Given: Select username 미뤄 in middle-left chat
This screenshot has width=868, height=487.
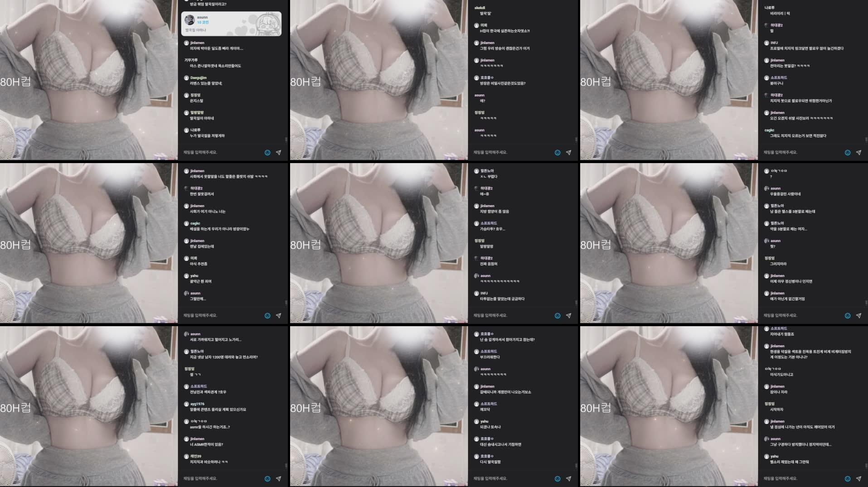Looking at the screenshot, I should (x=194, y=258).
